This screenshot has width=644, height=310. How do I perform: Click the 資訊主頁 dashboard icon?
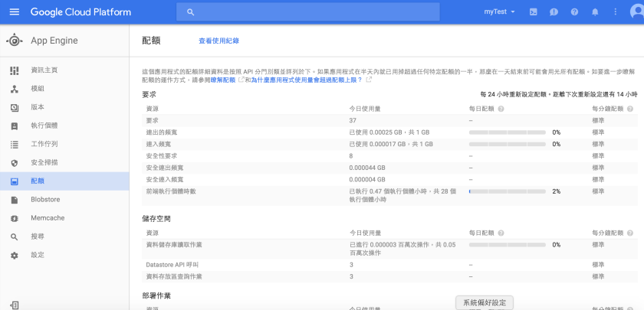pos(15,70)
